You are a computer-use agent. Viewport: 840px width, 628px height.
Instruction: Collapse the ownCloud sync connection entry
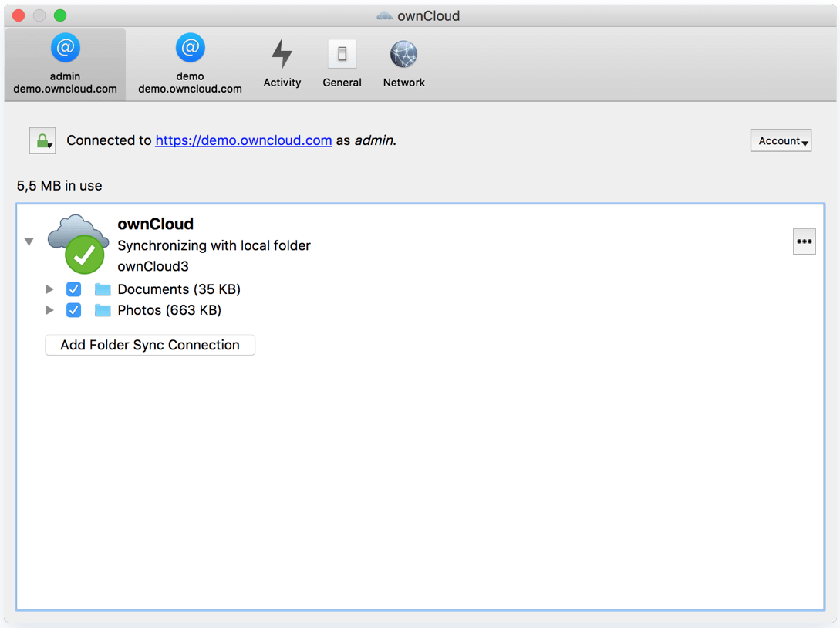(29, 241)
